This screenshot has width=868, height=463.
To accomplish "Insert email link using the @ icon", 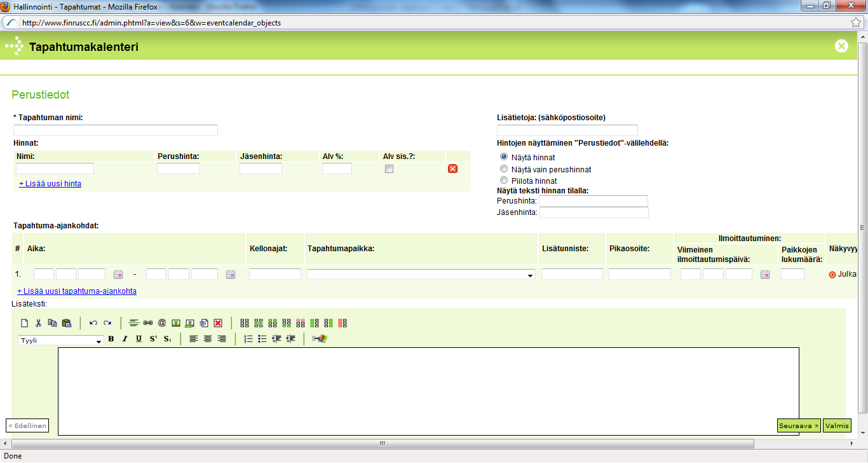I will [x=162, y=323].
